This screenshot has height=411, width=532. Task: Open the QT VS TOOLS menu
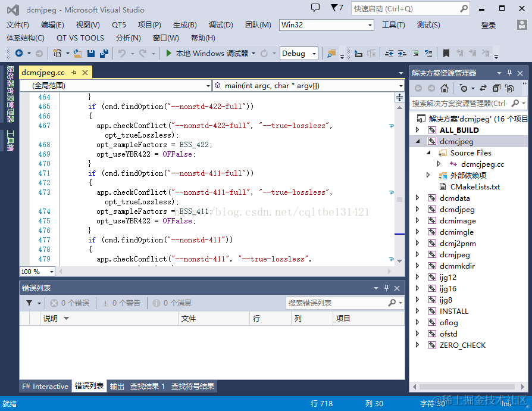[80, 38]
